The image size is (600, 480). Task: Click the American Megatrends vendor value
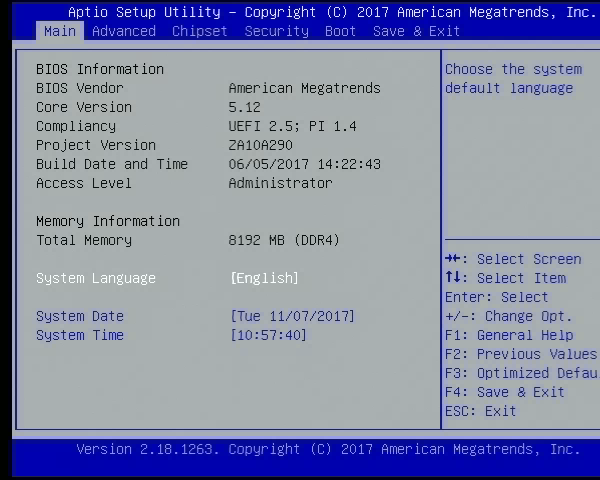[305, 88]
